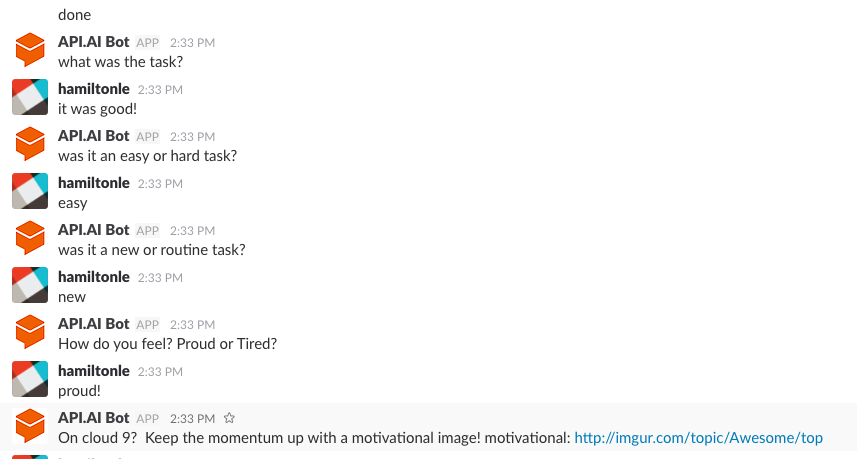Open the imgur.com/topic/Awesome/top link
The width and height of the screenshot is (857, 459).
698,438
